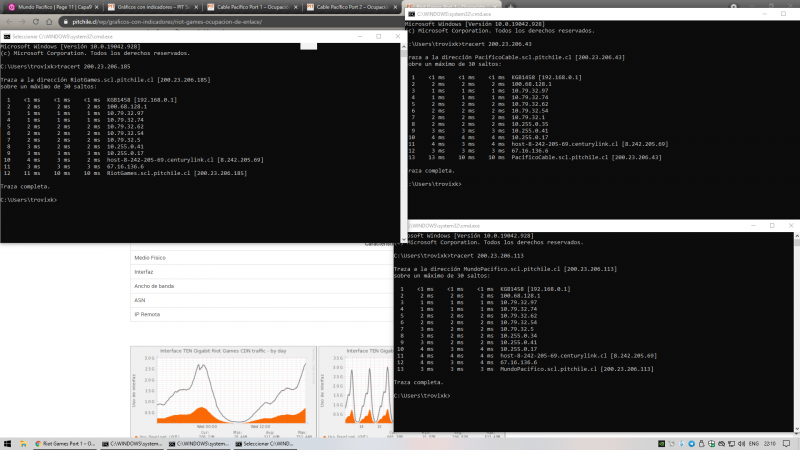Switch to Chrome Riot Games taskbar item
800x450 pixels.
pos(65,444)
